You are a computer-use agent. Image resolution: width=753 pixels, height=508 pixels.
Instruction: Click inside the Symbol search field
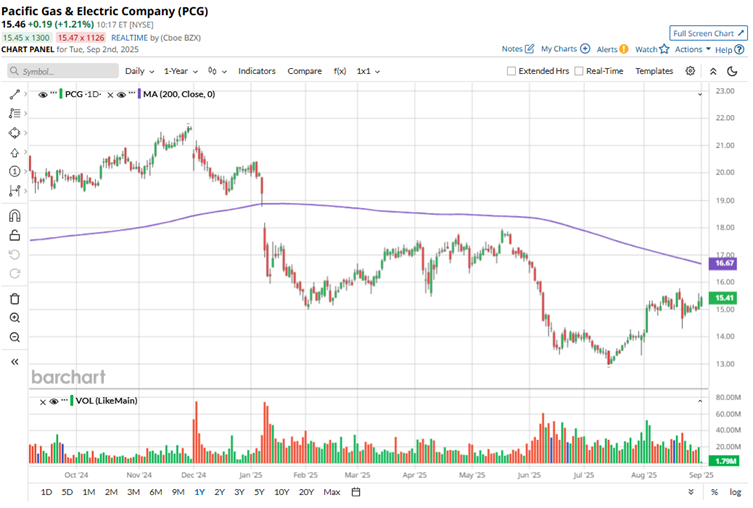(63, 71)
